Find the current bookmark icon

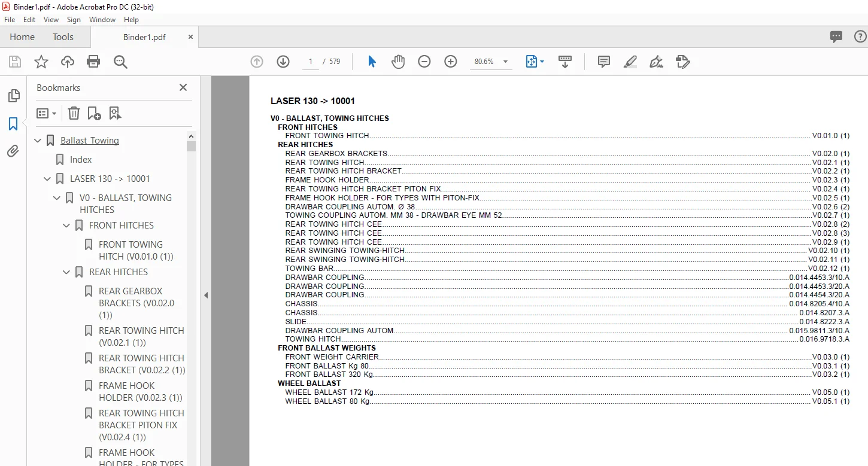(115, 113)
